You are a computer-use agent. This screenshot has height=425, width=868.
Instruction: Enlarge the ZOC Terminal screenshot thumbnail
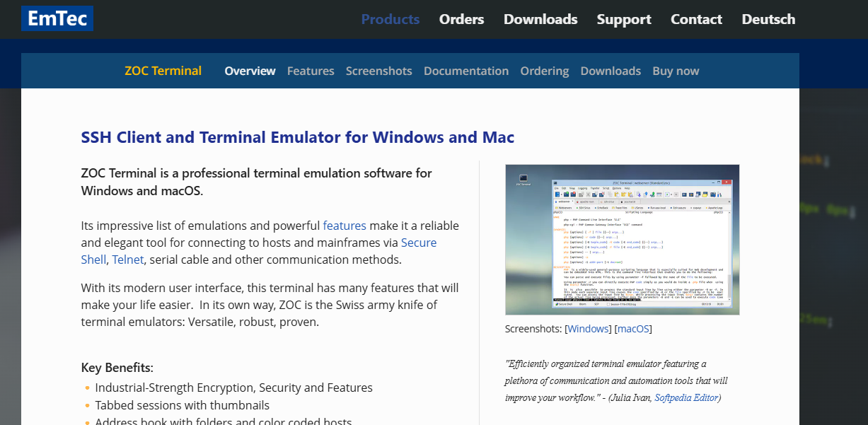[x=622, y=239]
